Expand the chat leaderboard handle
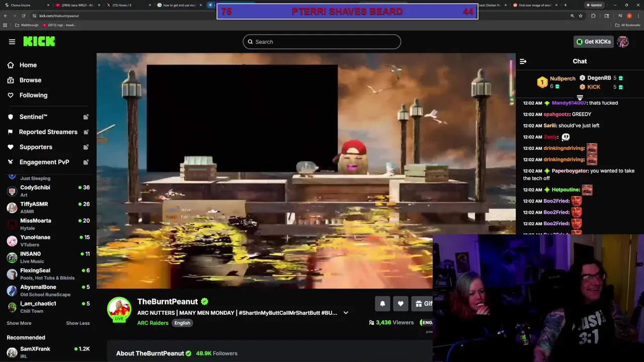644x362 pixels. 580,98
